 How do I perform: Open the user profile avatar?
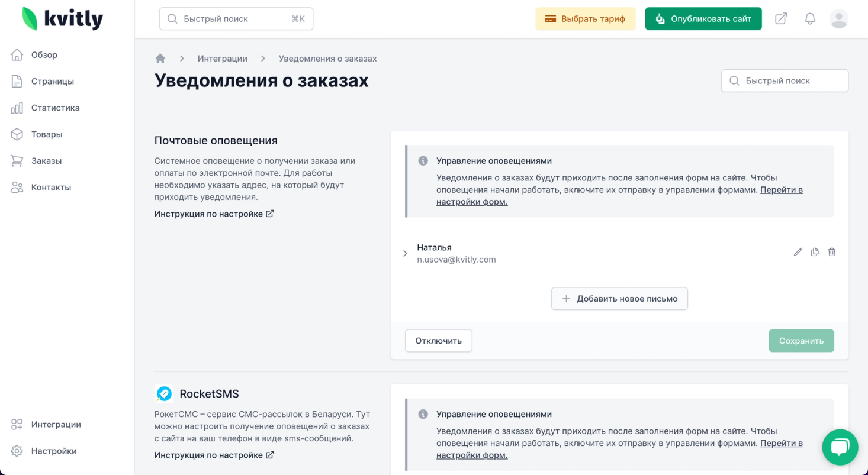tap(839, 19)
